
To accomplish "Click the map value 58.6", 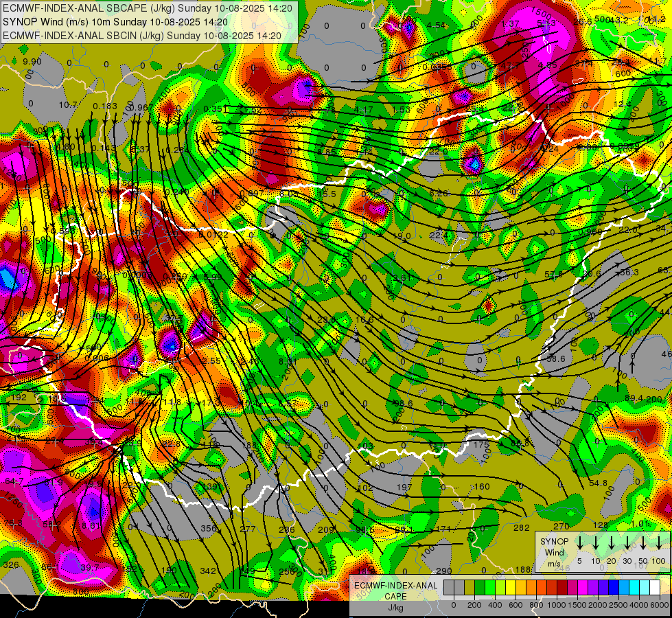I will point(556,358).
